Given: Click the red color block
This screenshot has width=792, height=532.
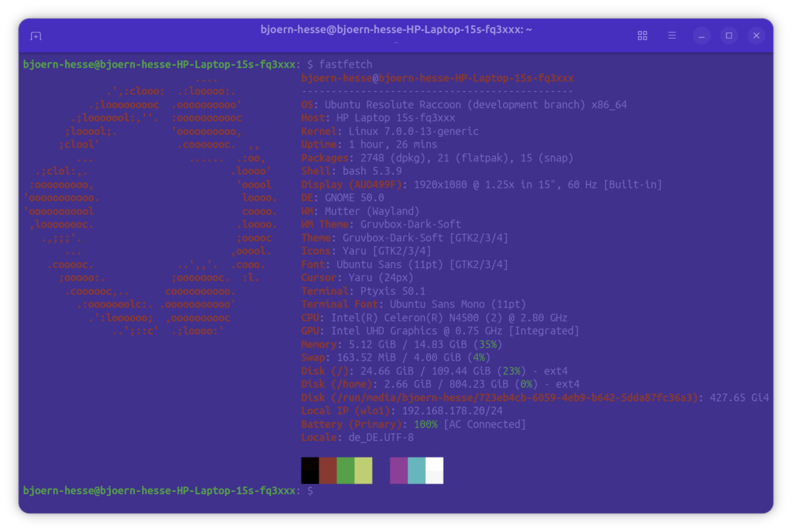Looking at the screenshot, I should point(328,470).
